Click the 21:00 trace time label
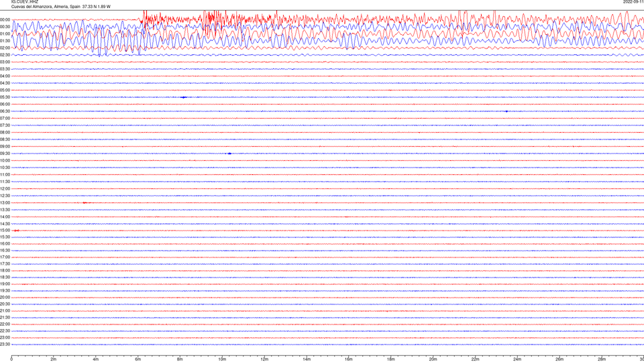 coord(5,311)
